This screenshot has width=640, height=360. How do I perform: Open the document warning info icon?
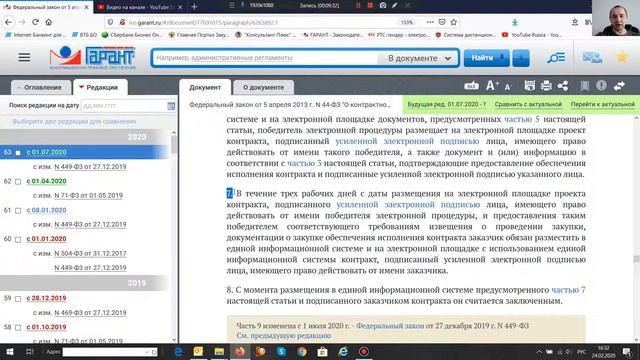(601, 85)
